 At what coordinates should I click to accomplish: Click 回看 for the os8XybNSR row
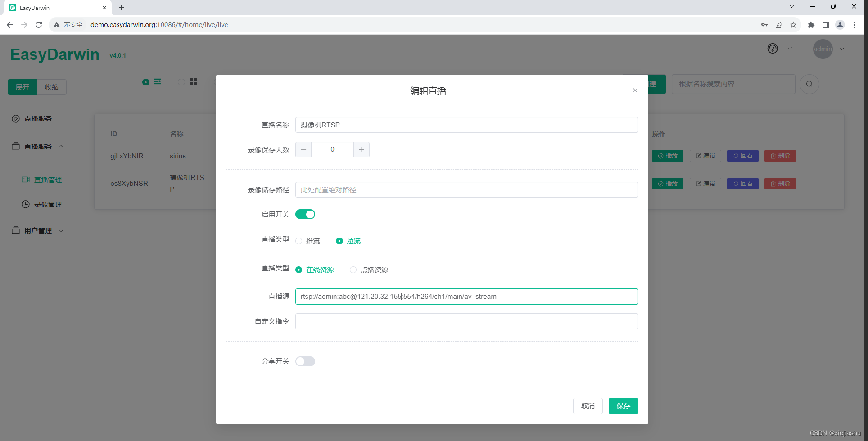(743, 184)
